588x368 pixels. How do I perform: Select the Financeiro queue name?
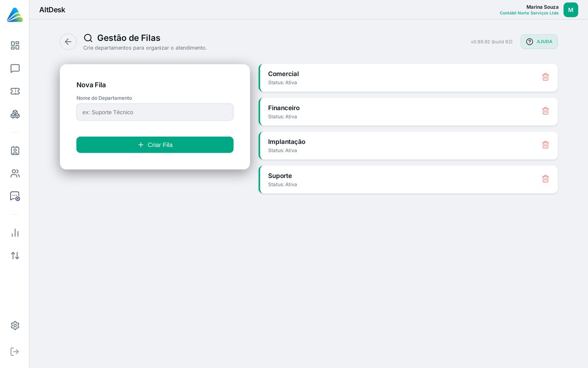point(284,108)
